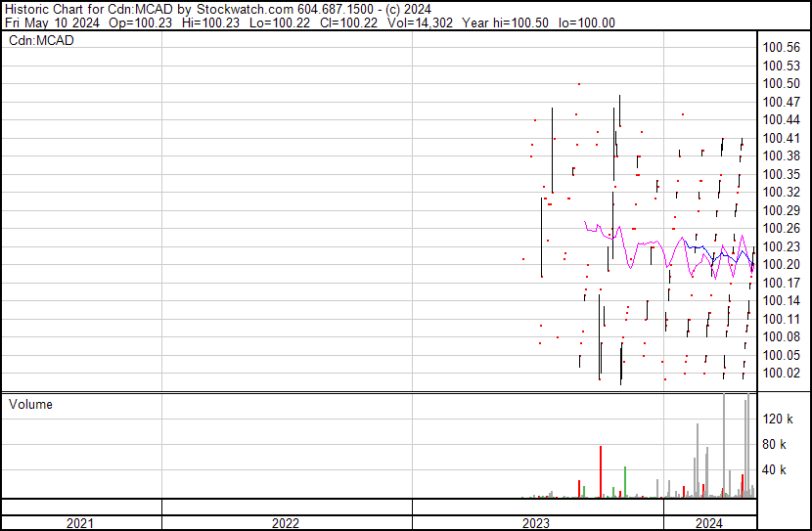Click the Year hi=100.50 header value
The image size is (812, 531).
coord(506,22)
